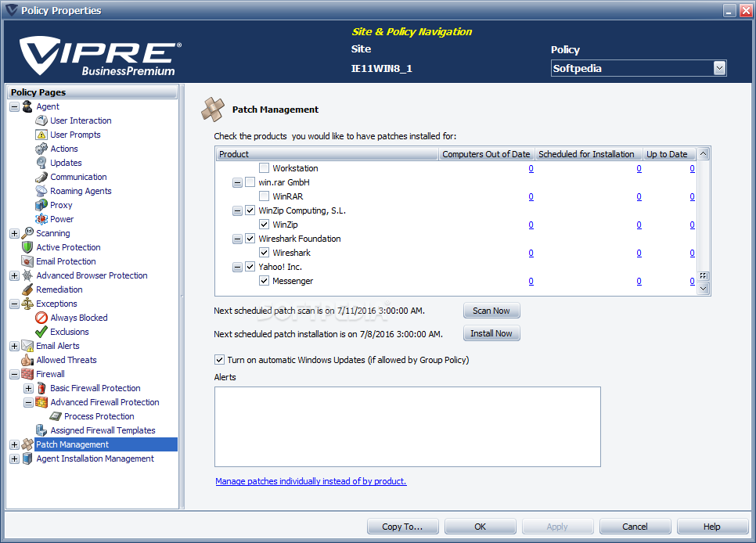Expand the Advanced Browser Protection node

point(14,276)
